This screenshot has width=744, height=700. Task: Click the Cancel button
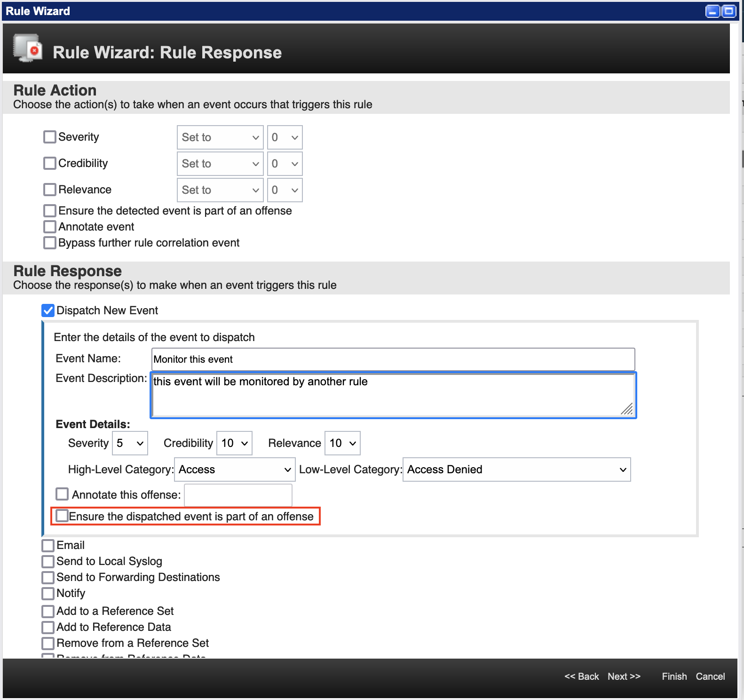click(x=711, y=676)
